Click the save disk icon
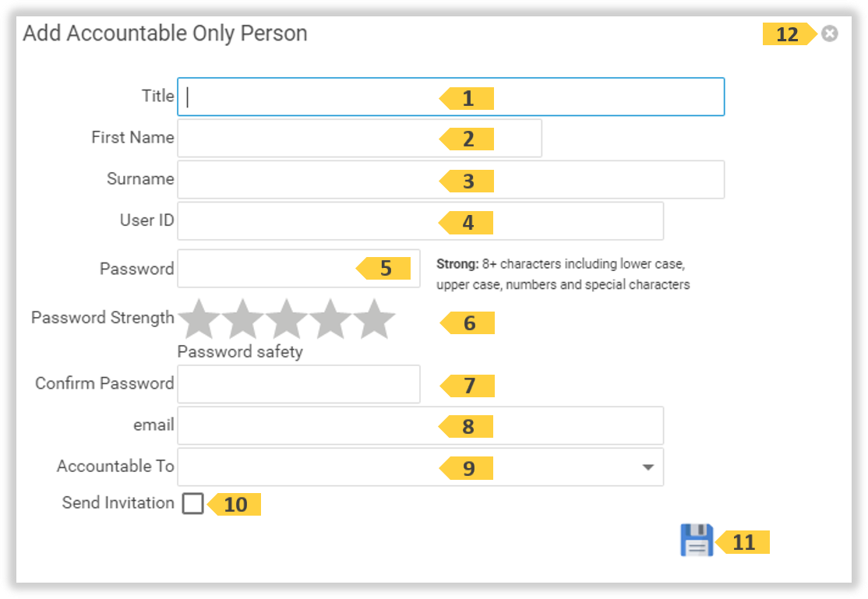The height and width of the screenshot is (599, 868). pyautogui.click(x=697, y=540)
